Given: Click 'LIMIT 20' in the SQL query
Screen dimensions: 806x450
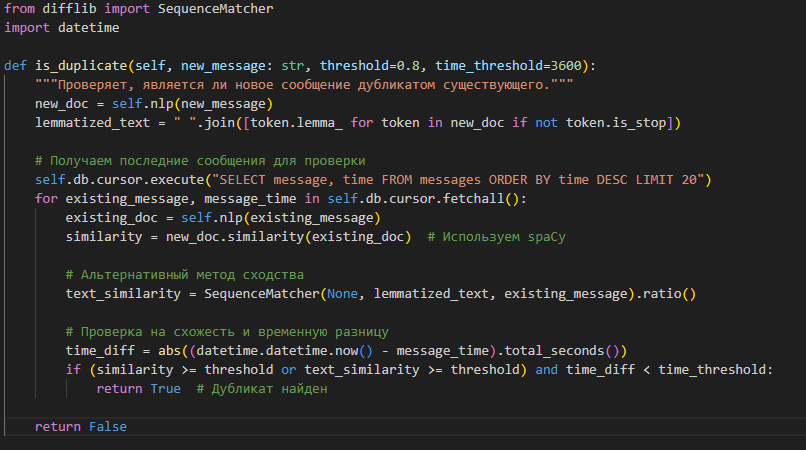Looking at the screenshot, I should [666, 180].
